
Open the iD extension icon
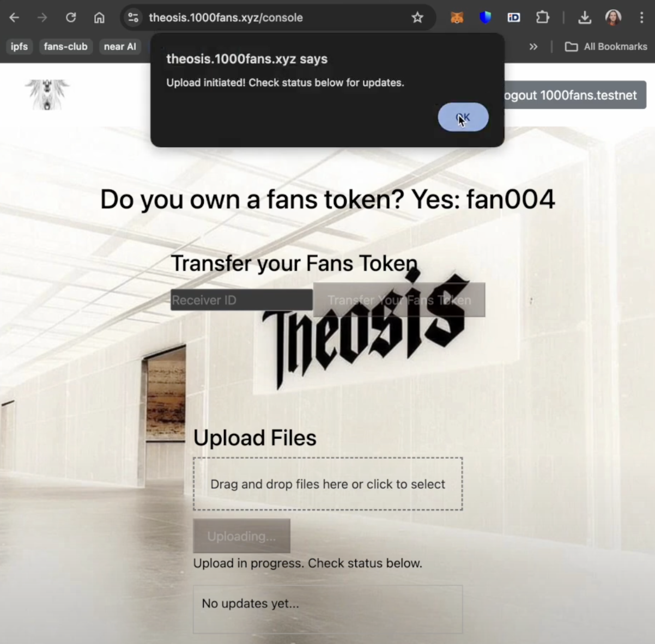point(513,17)
